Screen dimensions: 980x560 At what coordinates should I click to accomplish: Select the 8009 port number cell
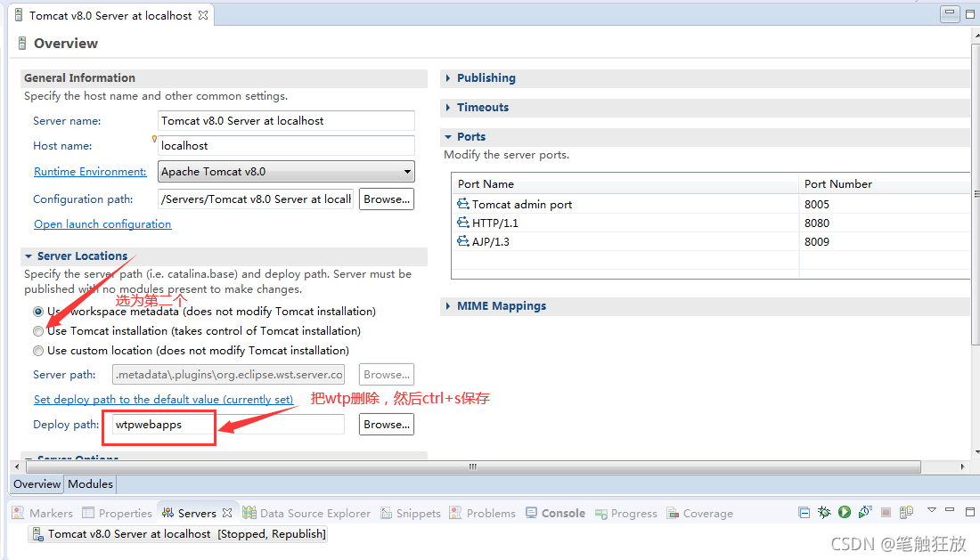click(884, 241)
